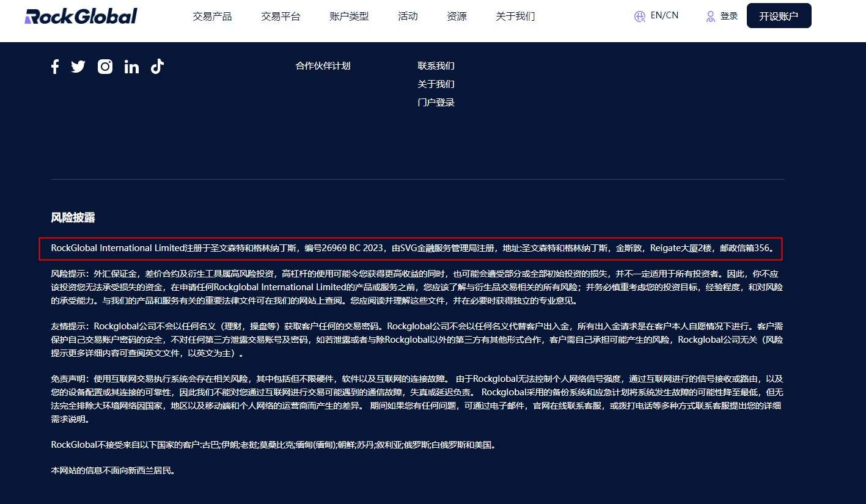This screenshot has height=504, width=866.
Task: Open the 关于我们 navigation dropdown
Action: click(x=515, y=17)
